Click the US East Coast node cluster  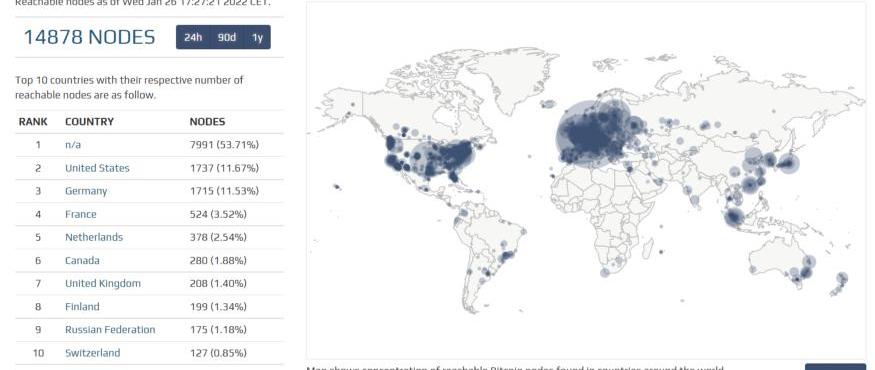(456, 156)
